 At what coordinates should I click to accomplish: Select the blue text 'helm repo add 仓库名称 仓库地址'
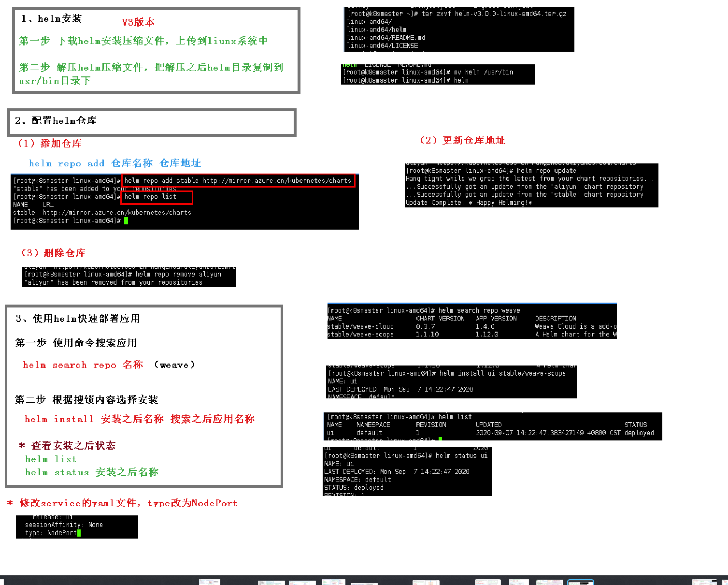(115, 163)
